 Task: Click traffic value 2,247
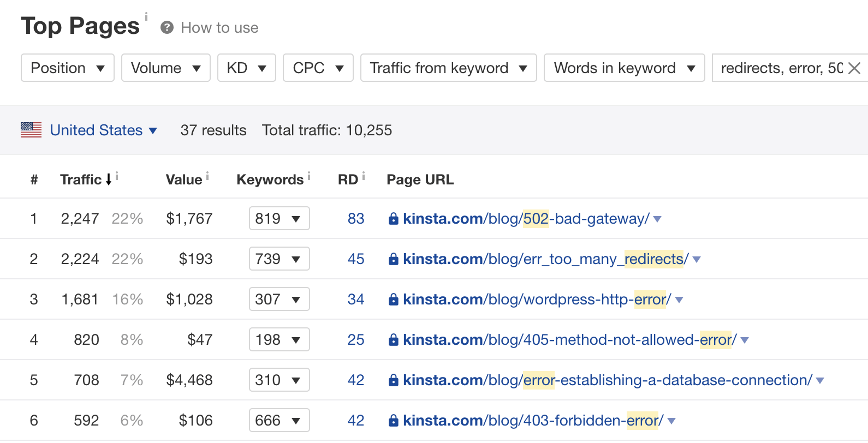click(x=80, y=219)
